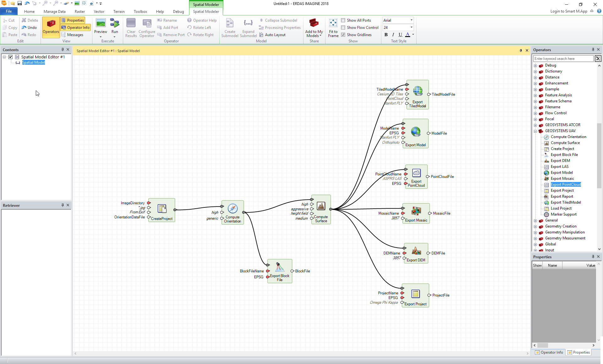
Task: Collapse the GEOSYSTEMS UAV category
Action: 535,131
